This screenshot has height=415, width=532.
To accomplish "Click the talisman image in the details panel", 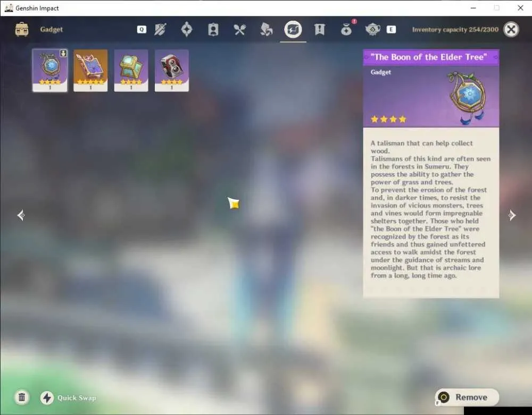I will point(467,97).
